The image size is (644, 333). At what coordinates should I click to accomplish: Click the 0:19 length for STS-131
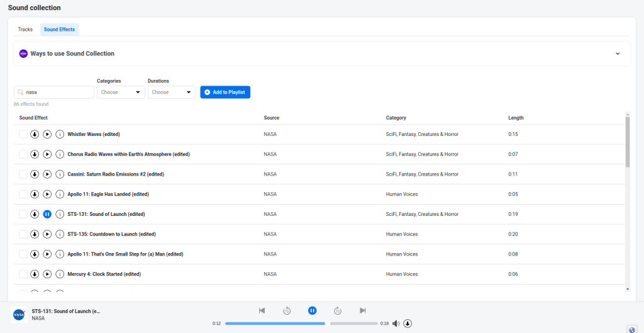[x=513, y=214]
